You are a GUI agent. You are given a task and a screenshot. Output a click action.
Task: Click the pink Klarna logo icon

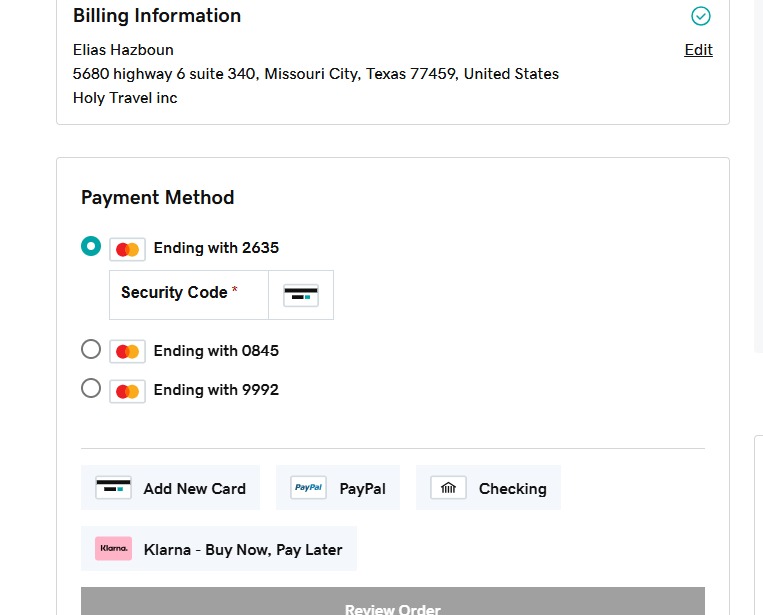pyautogui.click(x=113, y=549)
